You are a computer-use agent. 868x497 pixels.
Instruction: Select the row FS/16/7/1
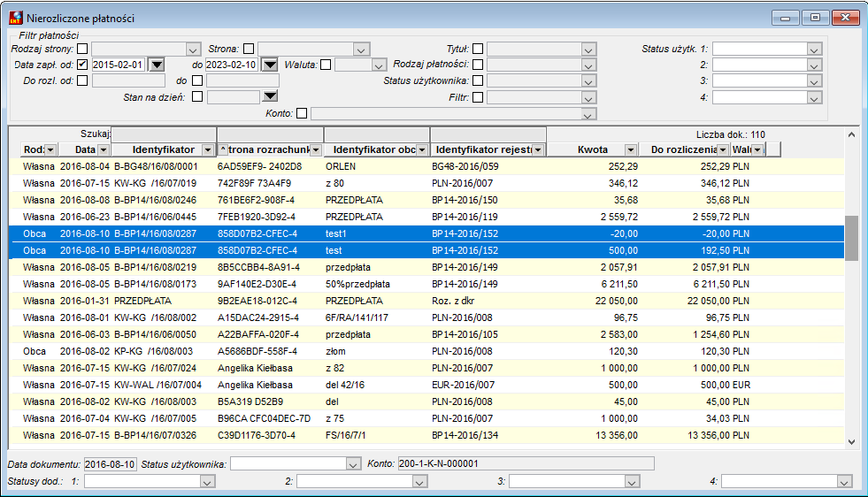point(428,435)
